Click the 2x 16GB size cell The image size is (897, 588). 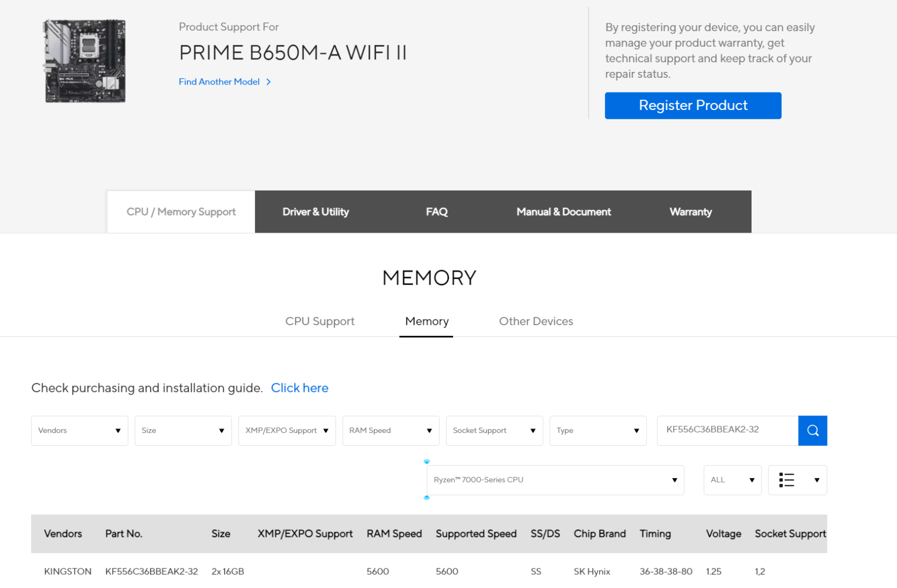pyautogui.click(x=228, y=571)
